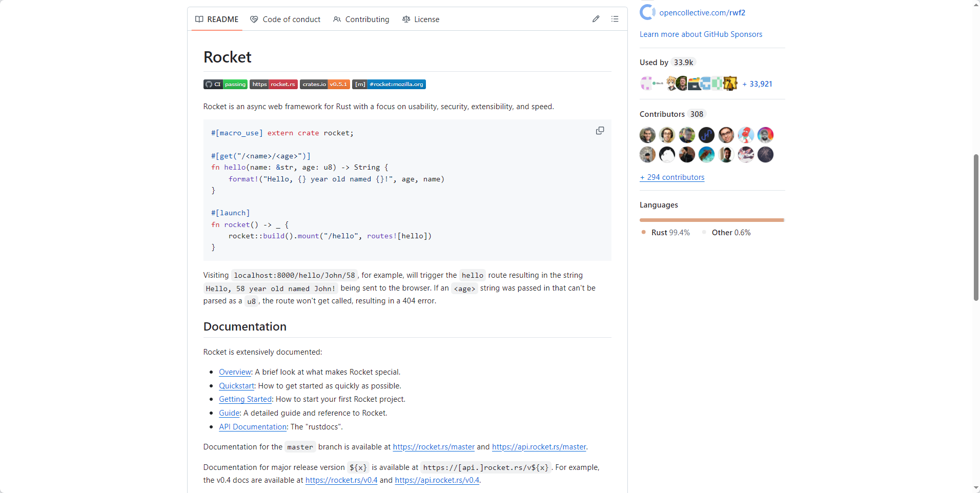
Task: Open second contributor avatar in top row
Action: 667,135
